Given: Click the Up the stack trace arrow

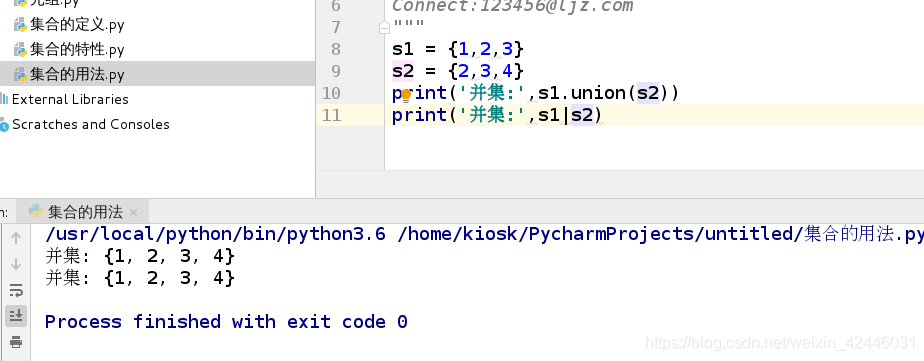Looking at the screenshot, I should [16, 238].
